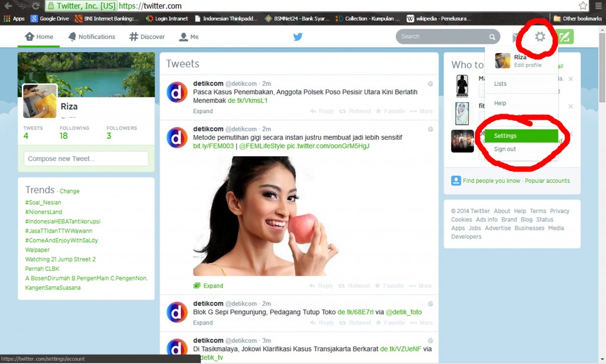The height and width of the screenshot is (364, 606).
Task: Open the de.tk/VkmsL1 link
Action: click(247, 101)
